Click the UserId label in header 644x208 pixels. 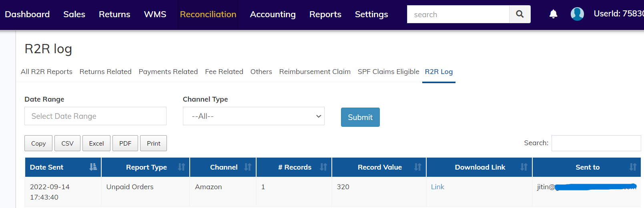[618, 14]
